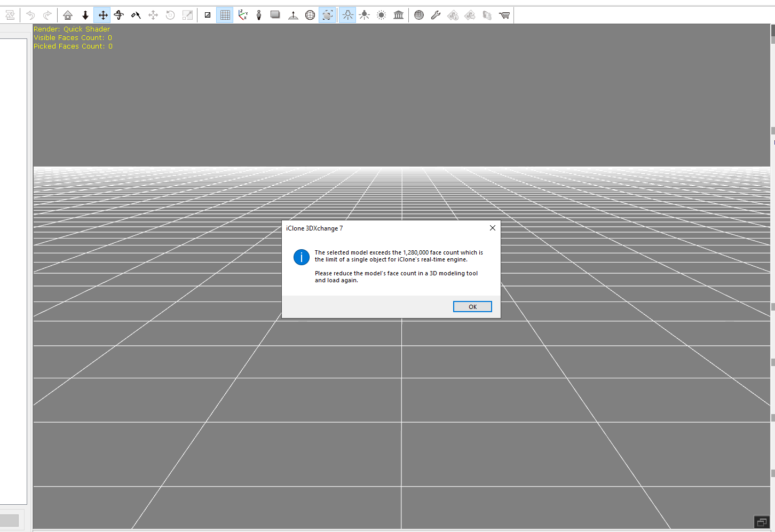
Task: Toggle the dummy character figure icon
Action: pos(259,15)
